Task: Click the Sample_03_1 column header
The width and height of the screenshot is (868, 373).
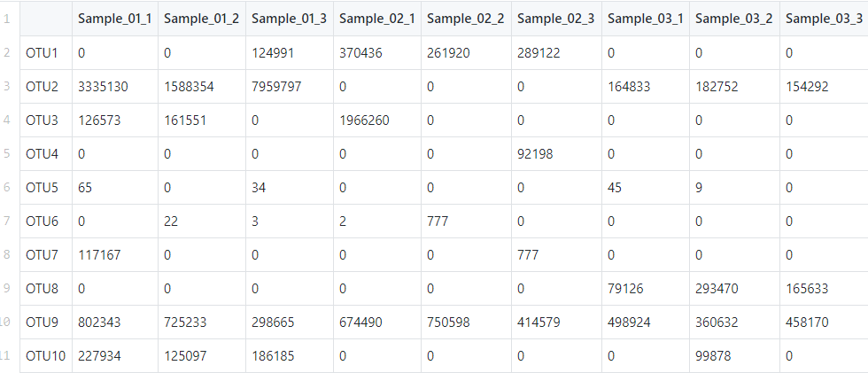Action: tap(646, 19)
